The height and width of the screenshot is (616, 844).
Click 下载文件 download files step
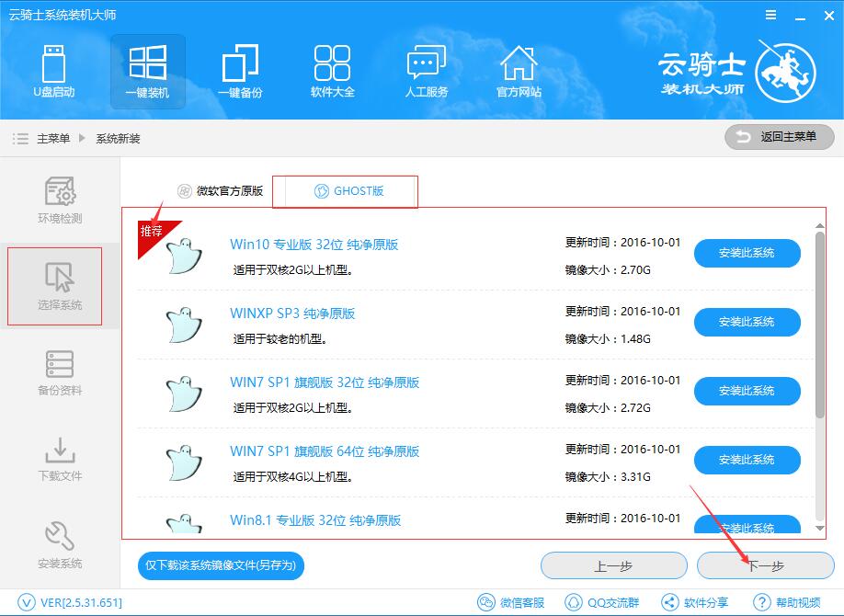point(58,458)
